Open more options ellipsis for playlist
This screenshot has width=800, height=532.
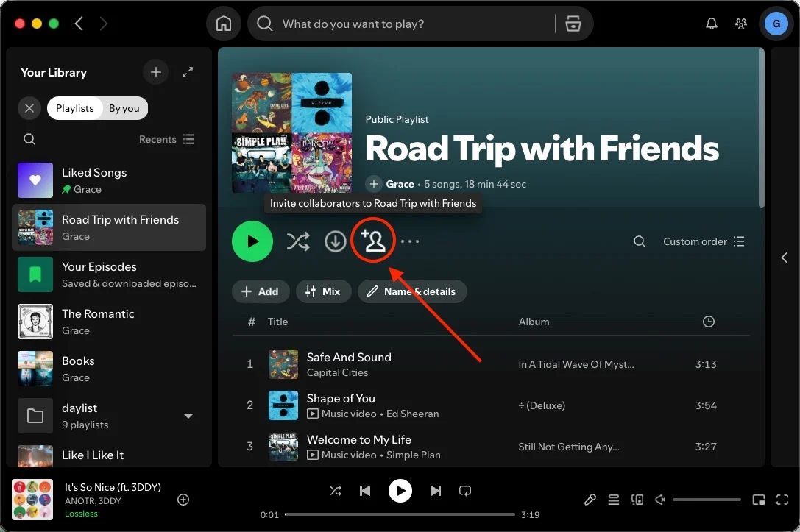pos(410,241)
